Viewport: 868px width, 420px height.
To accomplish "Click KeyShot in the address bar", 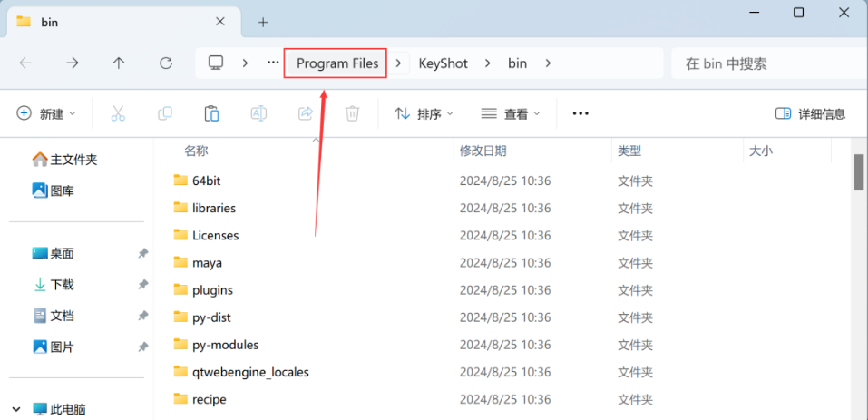I will [x=443, y=63].
